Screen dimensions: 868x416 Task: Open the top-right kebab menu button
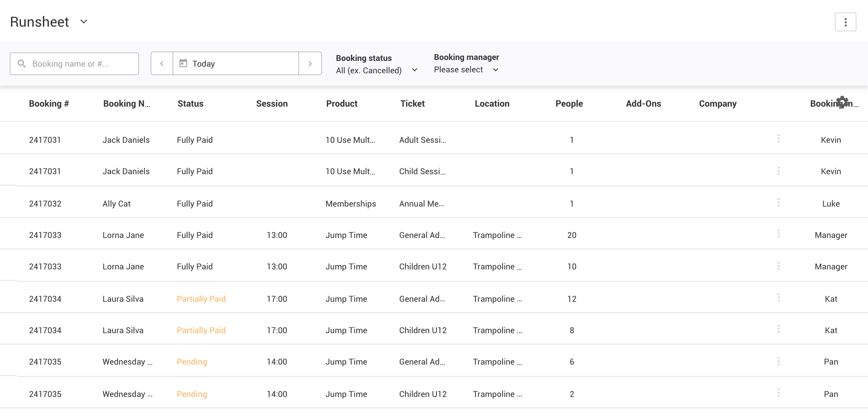(x=845, y=22)
